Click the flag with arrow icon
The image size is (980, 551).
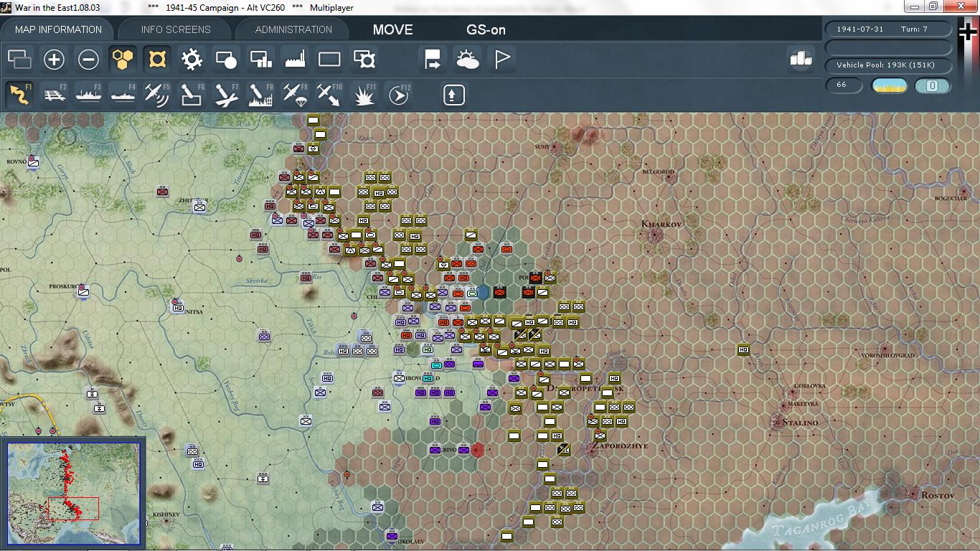click(433, 60)
